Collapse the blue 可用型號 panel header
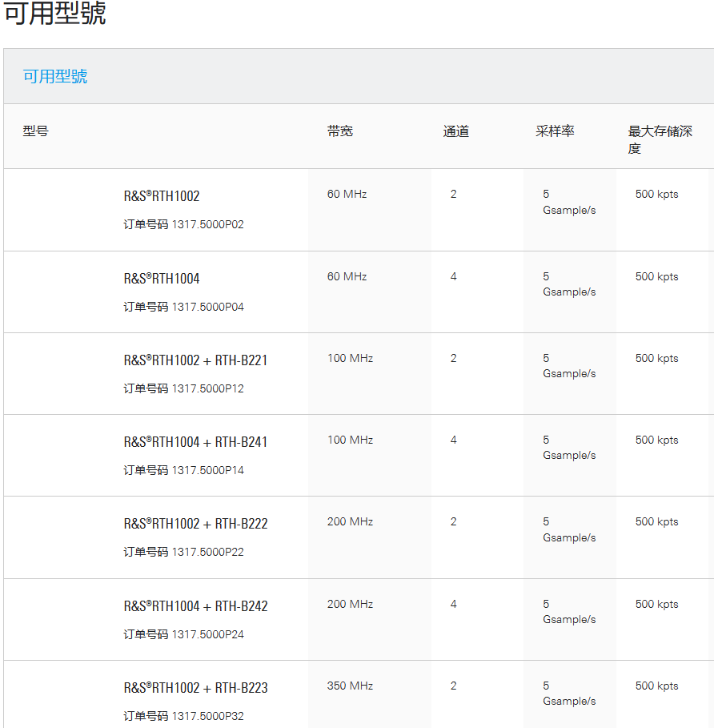Image resolution: width=714 pixels, height=728 pixels. tap(55, 76)
